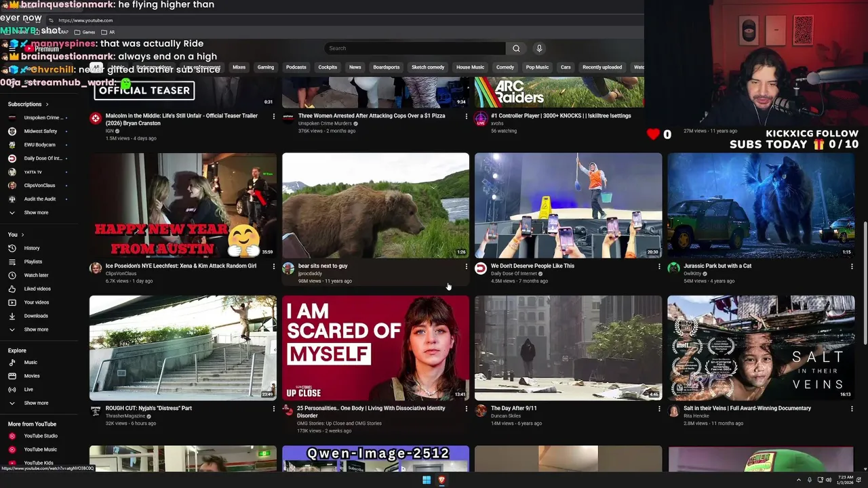868x488 pixels.
Task: Open more options for 'Jurassic Park but with a Cat'
Action: [852, 266]
